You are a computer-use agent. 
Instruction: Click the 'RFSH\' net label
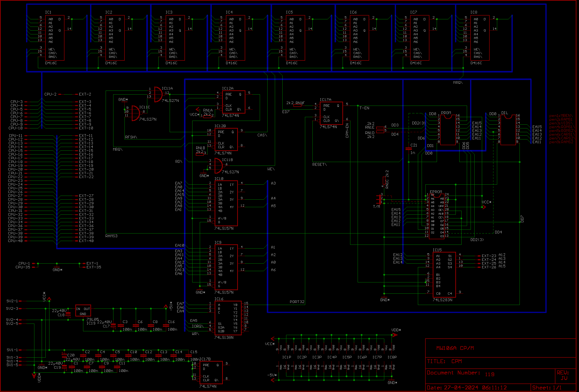[131, 137]
